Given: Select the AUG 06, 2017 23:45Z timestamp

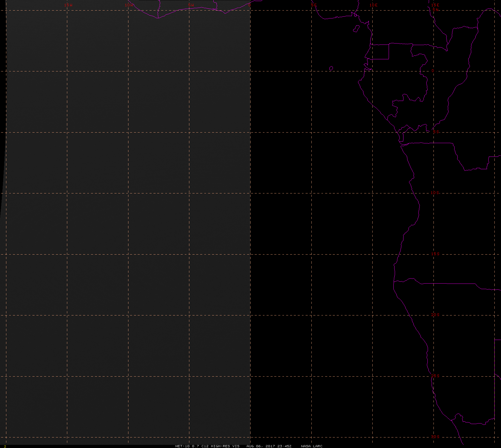Looking at the screenshot, I should click(x=269, y=446).
